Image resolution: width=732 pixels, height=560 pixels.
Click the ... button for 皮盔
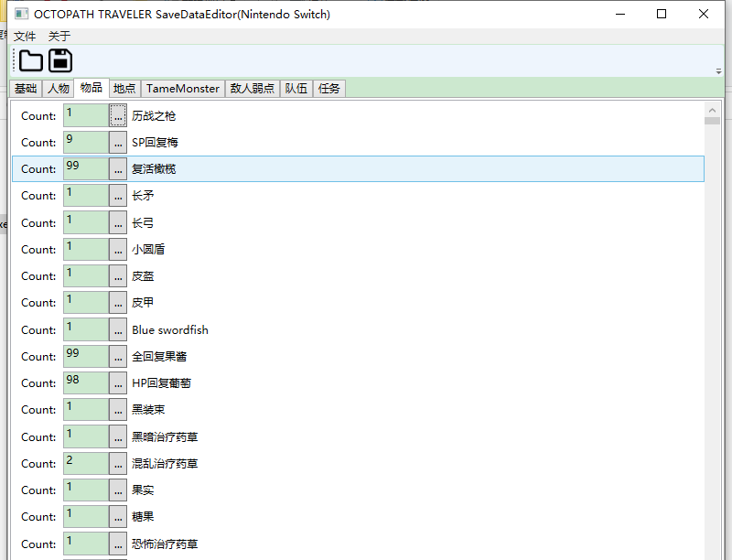[118, 275]
